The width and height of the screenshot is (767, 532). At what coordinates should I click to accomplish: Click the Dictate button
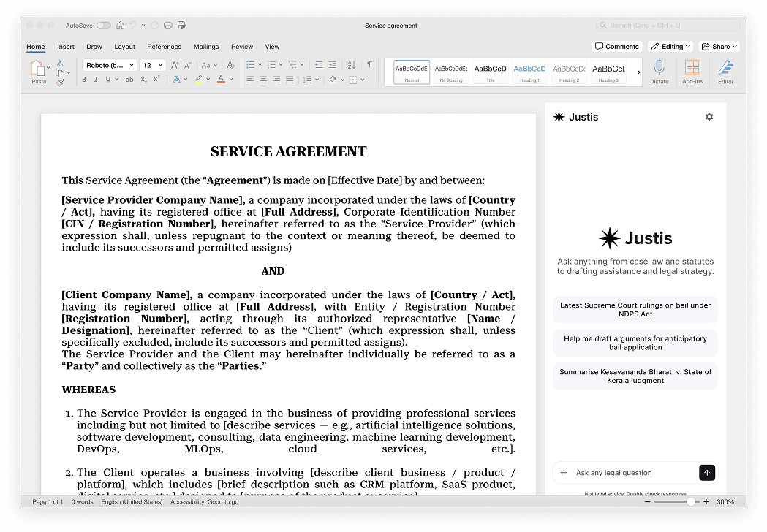[659, 71]
